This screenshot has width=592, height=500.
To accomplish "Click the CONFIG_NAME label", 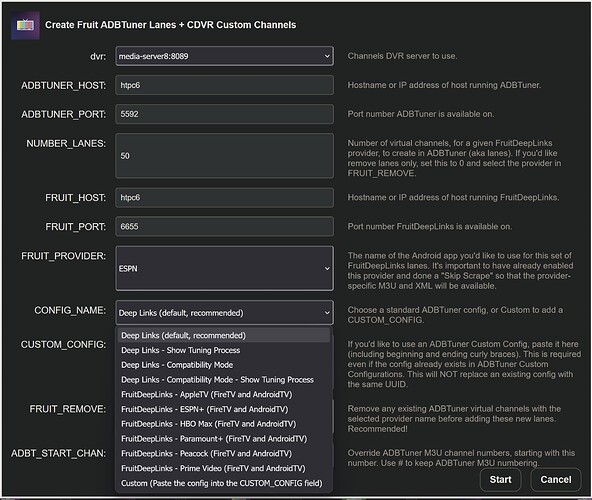I will coord(70,310).
